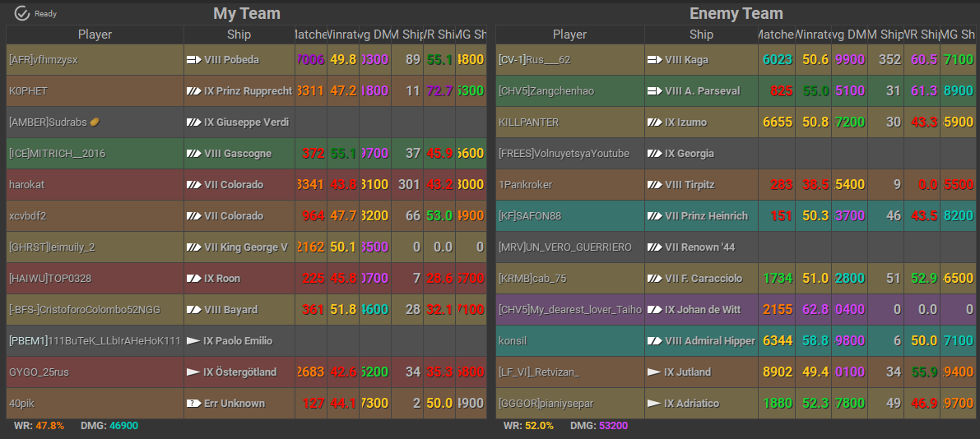Image resolution: width=980 pixels, height=439 pixels.
Task: Sort My Team by Ship column header
Action: 239,35
